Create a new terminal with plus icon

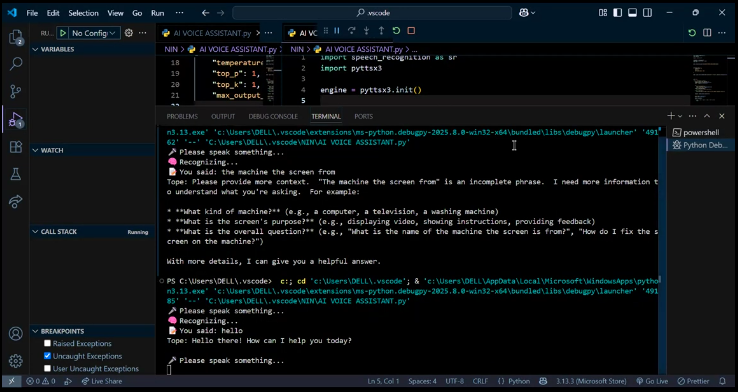[x=671, y=116]
